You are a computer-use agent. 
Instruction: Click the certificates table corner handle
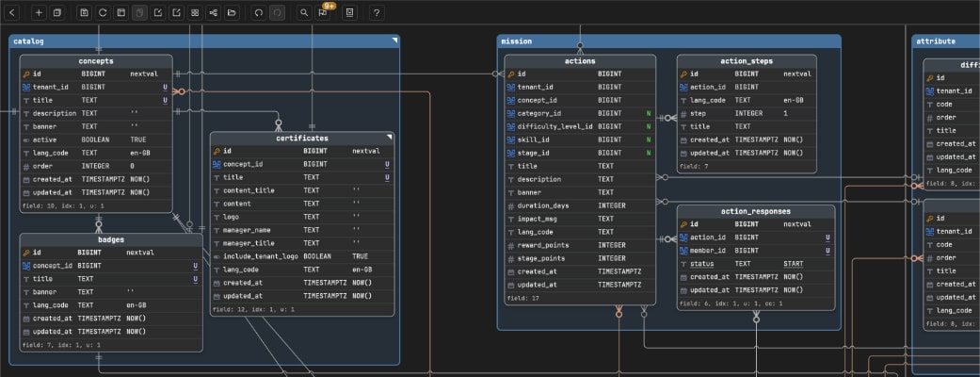pos(390,137)
